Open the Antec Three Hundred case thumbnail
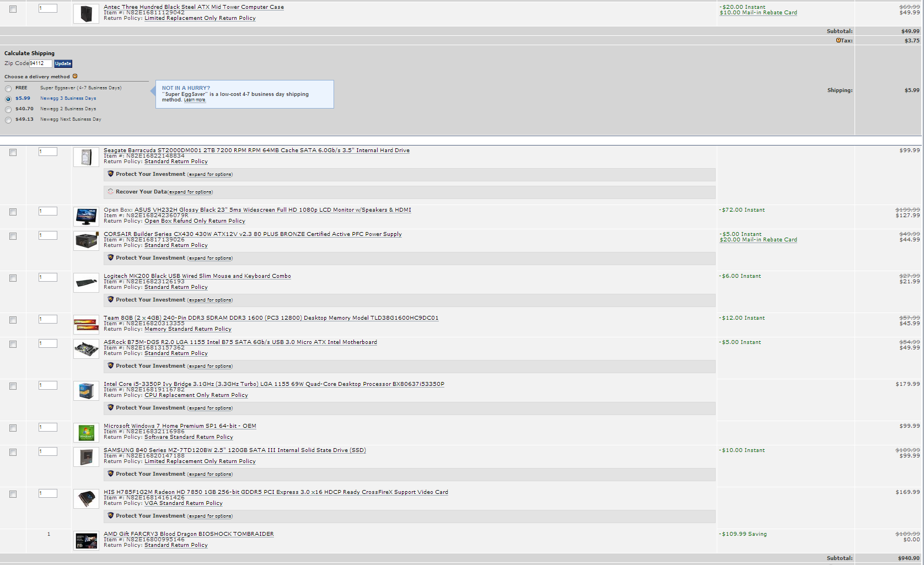 coord(86,14)
